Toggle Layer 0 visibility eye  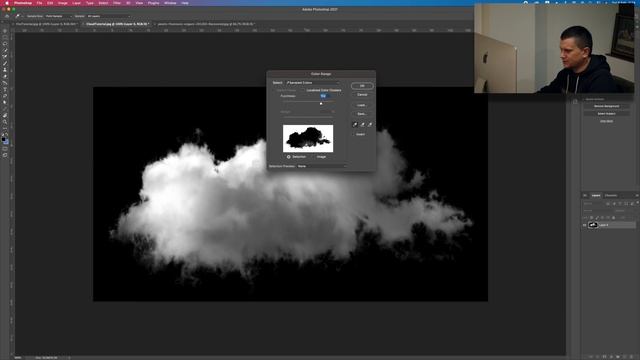pos(584,225)
